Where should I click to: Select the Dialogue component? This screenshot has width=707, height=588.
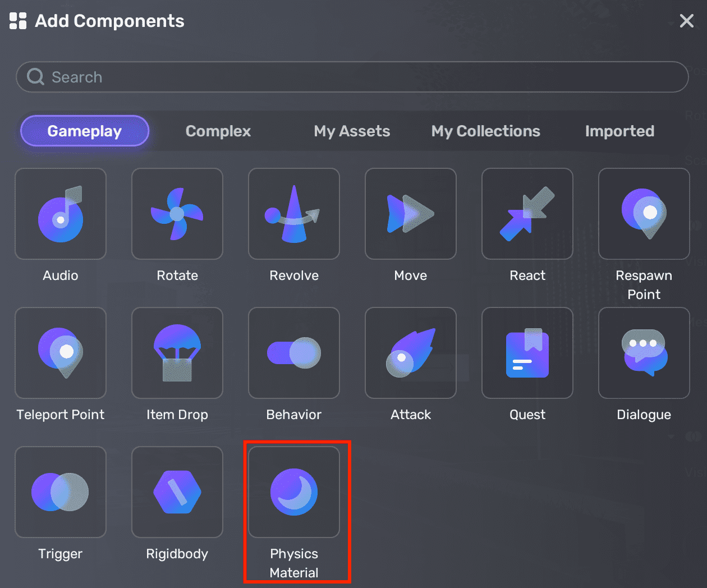[644, 352]
